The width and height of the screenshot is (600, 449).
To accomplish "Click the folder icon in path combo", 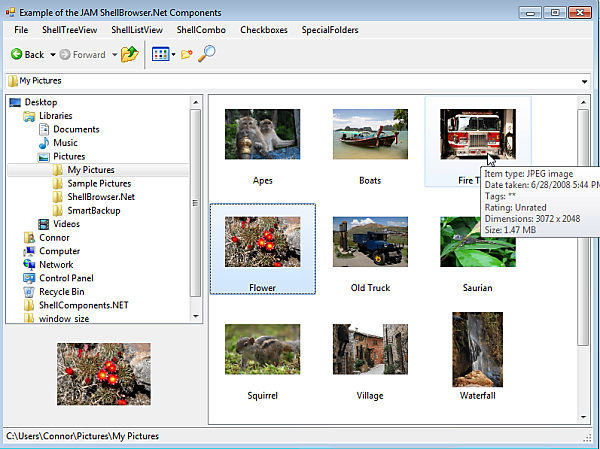I will click(x=13, y=81).
